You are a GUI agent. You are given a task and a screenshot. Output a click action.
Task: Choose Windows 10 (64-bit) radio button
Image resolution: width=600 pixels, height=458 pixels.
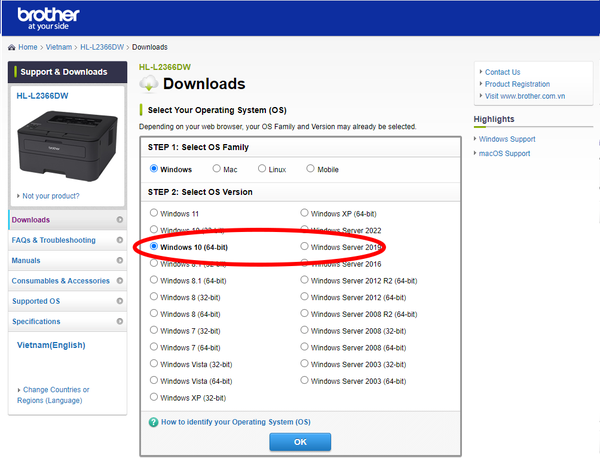pyautogui.click(x=154, y=246)
